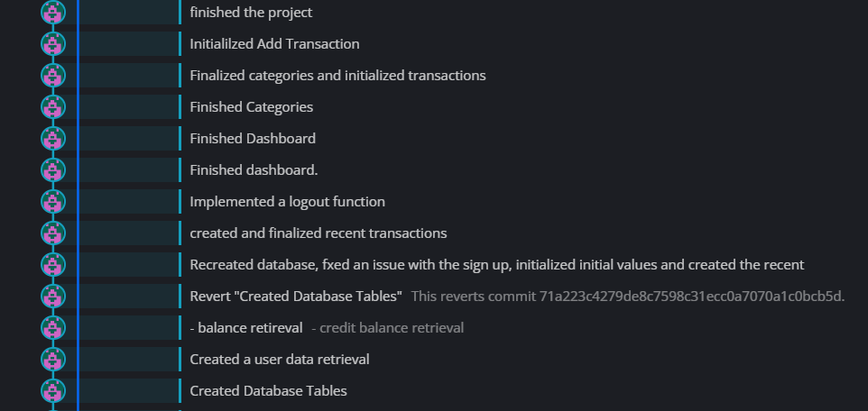This screenshot has width=868, height=411.
Task: Click the avatar for "Initialilzed Add Transaction" commit
Action: click(x=53, y=44)
